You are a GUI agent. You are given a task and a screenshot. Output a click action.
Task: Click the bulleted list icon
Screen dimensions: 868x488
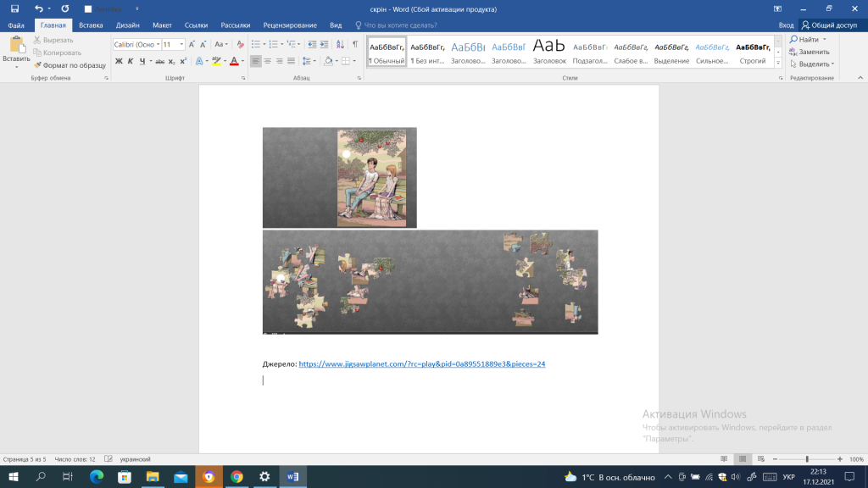click(258, 44)
